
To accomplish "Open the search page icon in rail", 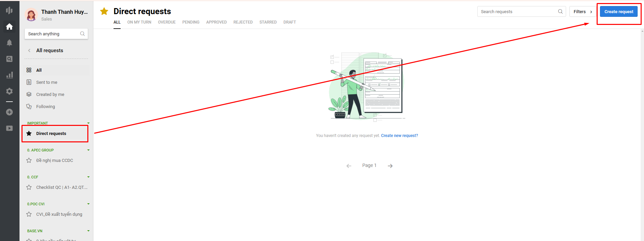I will (x=9, y=59).
